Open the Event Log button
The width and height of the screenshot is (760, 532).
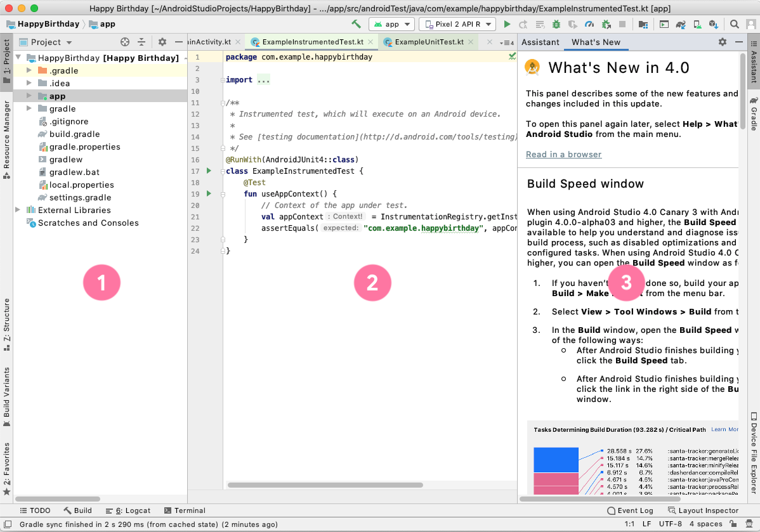coord(630,510)
